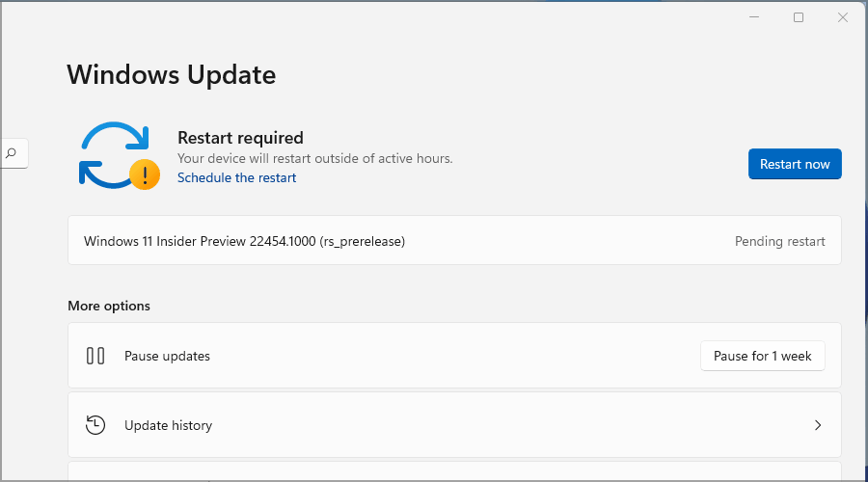868x482 pixels.
Task: Click the pause icon beside Pause updates
Action: pos(95,356)
